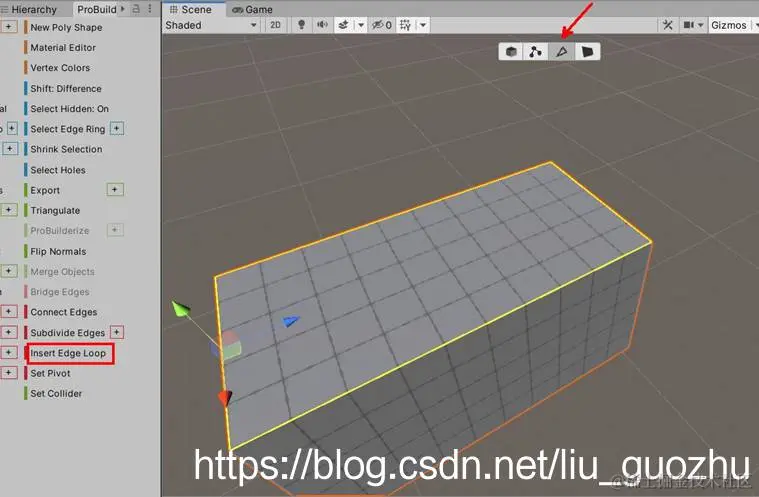759x497 pixels.
Task: Click the Gizmos button
Action: click(x=729, y=25)
